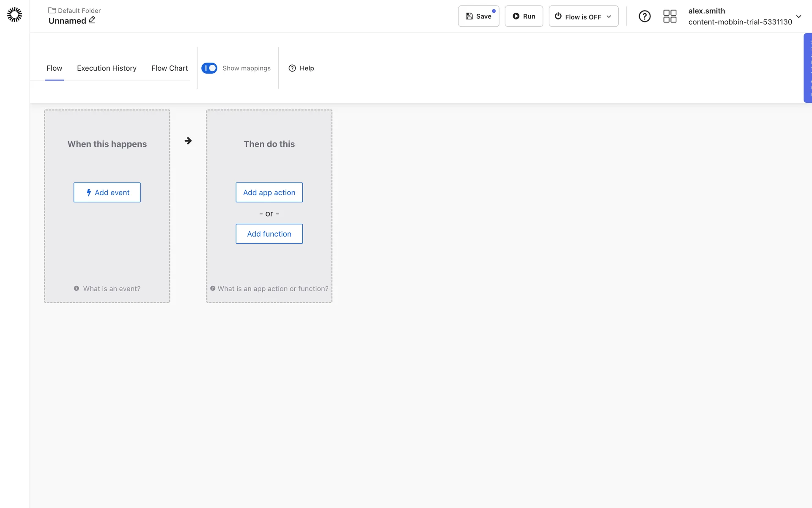Click the sunburst app logo
The height and width of the screenshot is (508, 812).
click(x=14, y=14)
